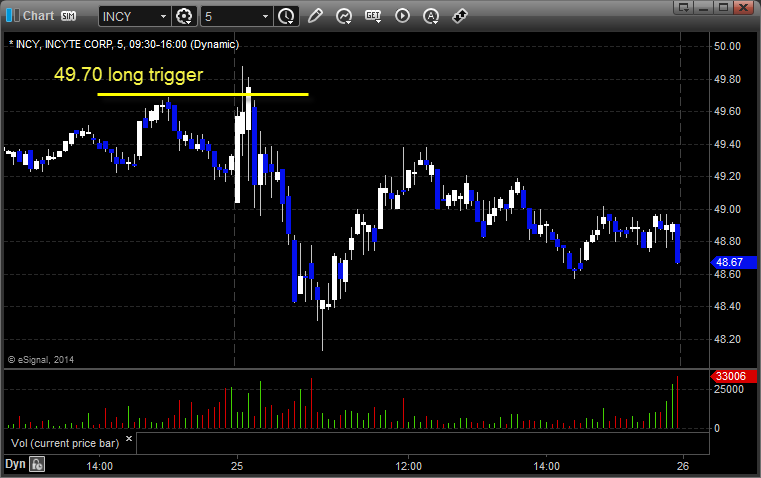Click the link windows arrows icon
This screenshot has height=478, width=761.
pyautogui.click(x=460, y=16)
